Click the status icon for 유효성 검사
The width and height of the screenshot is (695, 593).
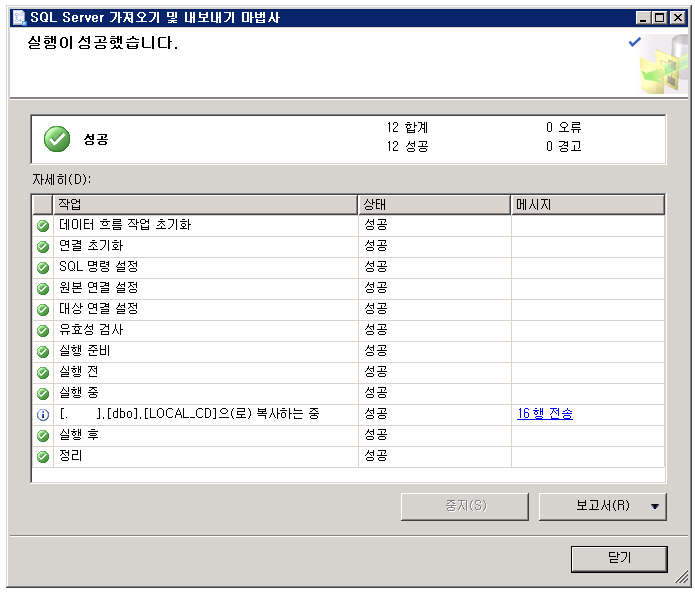[x=43, y=331]
